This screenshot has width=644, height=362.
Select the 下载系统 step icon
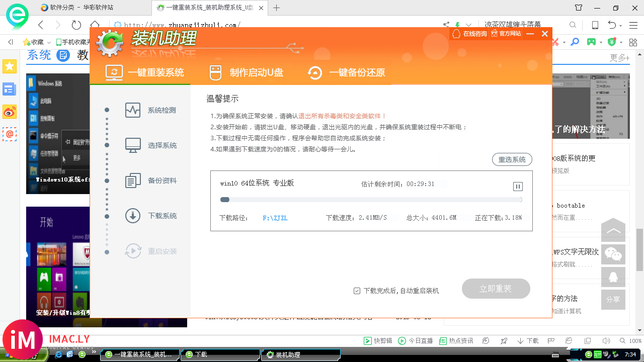[x=133, y=216]
